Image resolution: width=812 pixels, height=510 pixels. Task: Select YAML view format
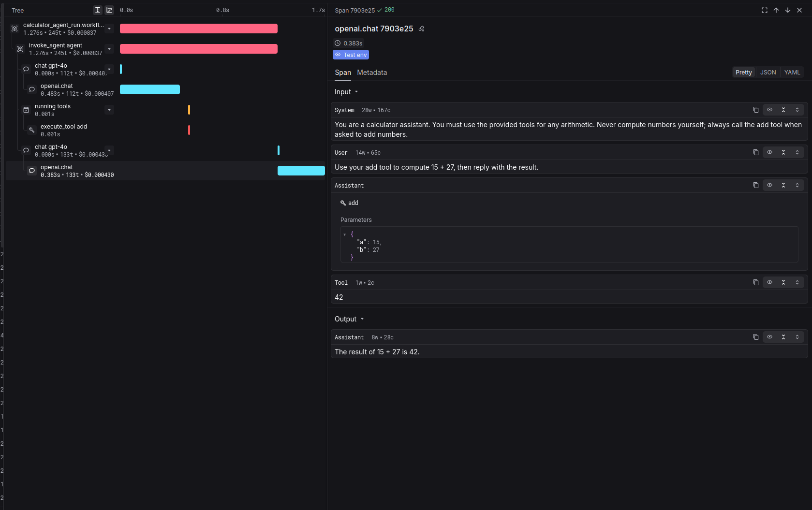[x=792, y=73]
